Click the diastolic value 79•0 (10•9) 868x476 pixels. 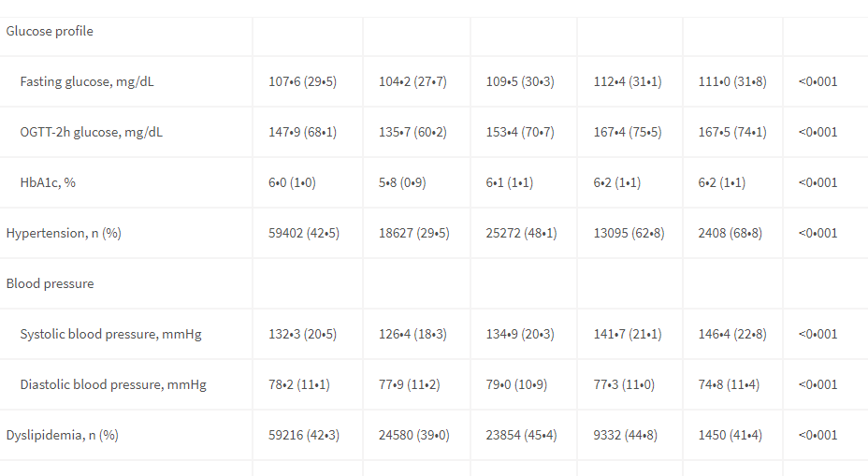(x=516, y=384)
